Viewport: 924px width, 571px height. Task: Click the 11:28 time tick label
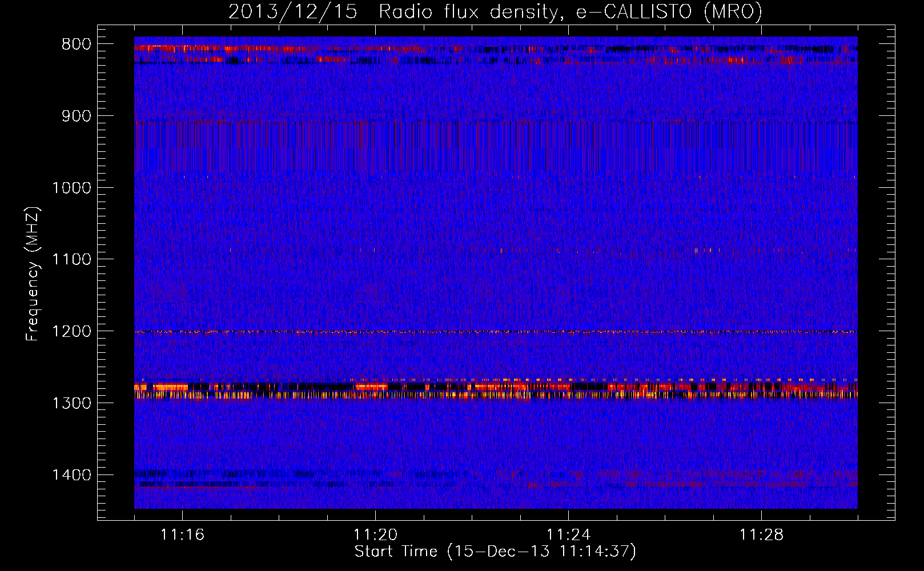pos(761,535)
